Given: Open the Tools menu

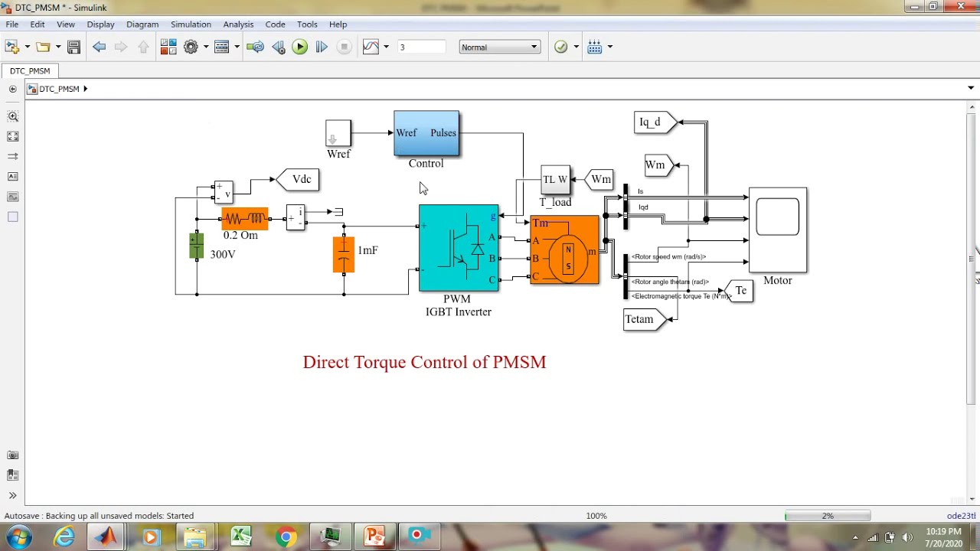Looking at the screenshot, I should click(x=307, y=24).
